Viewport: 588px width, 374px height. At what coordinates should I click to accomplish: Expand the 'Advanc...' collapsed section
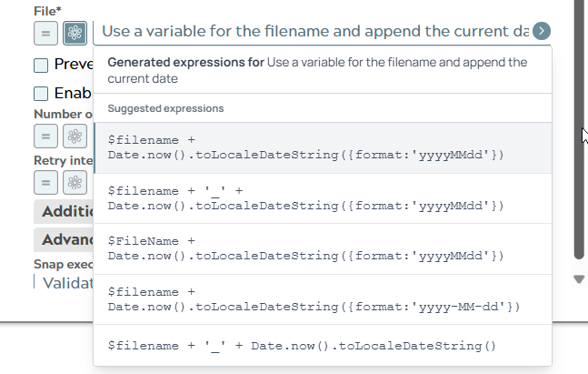pos(65,240)
